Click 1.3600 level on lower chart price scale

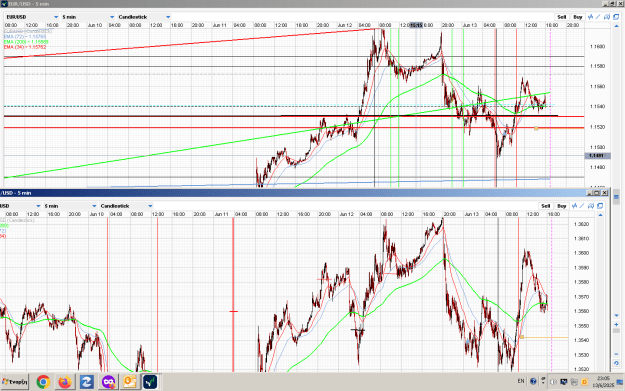(581, 253)
